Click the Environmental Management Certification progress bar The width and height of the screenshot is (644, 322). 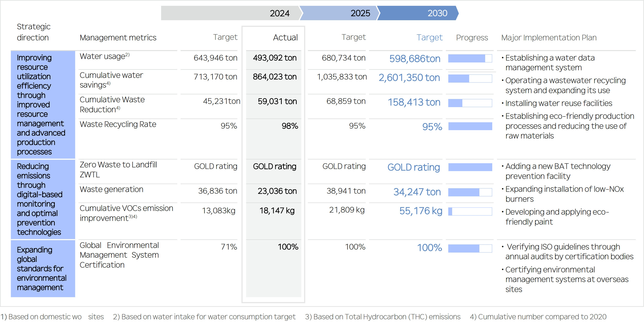click(470, 248)
